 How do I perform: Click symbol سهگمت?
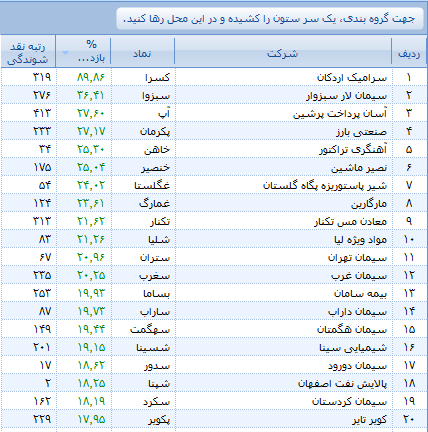point(150,330)
